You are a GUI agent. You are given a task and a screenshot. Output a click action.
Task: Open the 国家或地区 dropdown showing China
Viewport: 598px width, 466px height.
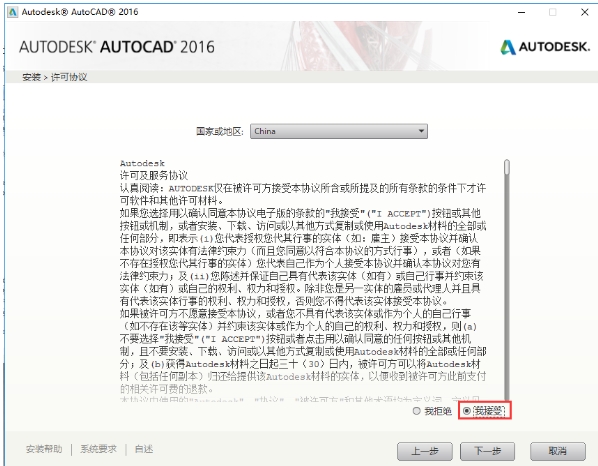click(339, 131)
